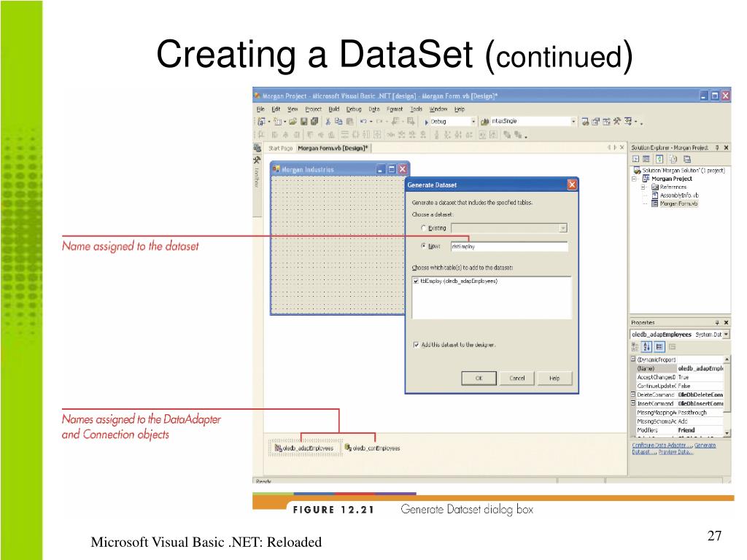Click the New dataset name field
The width and height of the screenshot is (747, 560).
[509, 246]
